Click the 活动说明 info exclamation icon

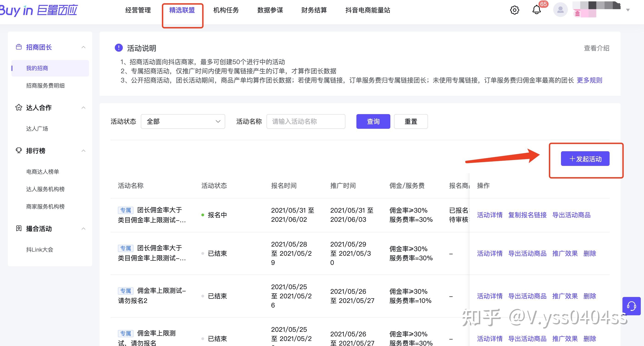(119, 48)
